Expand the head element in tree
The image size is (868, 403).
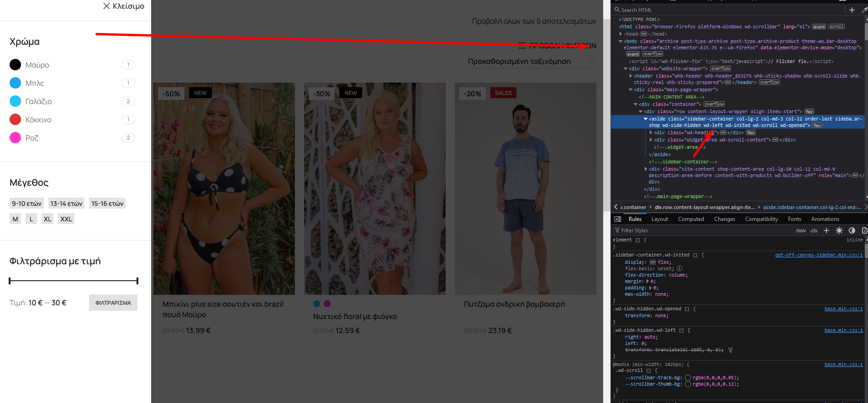click(621, 34)
